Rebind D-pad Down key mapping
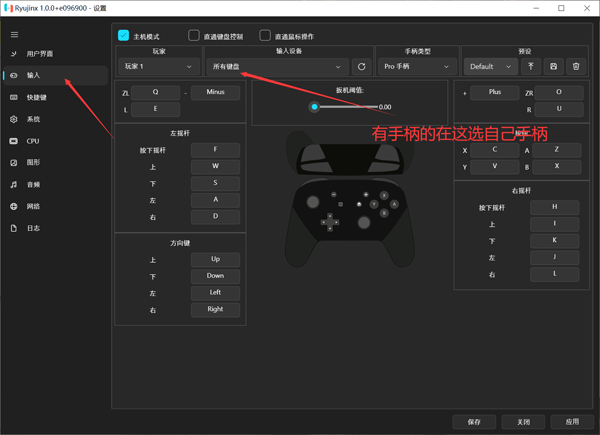Screen dimensions: 600x435 [215, 276]
